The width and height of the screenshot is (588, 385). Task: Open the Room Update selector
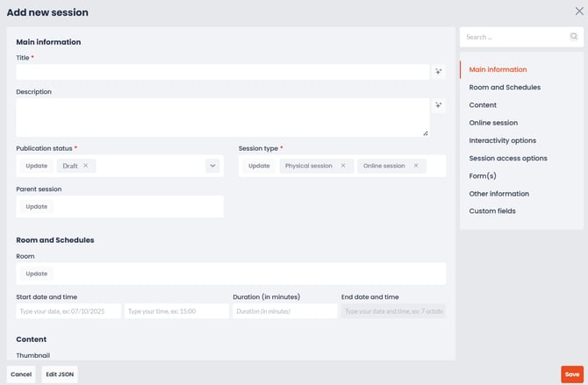(37, 274)
